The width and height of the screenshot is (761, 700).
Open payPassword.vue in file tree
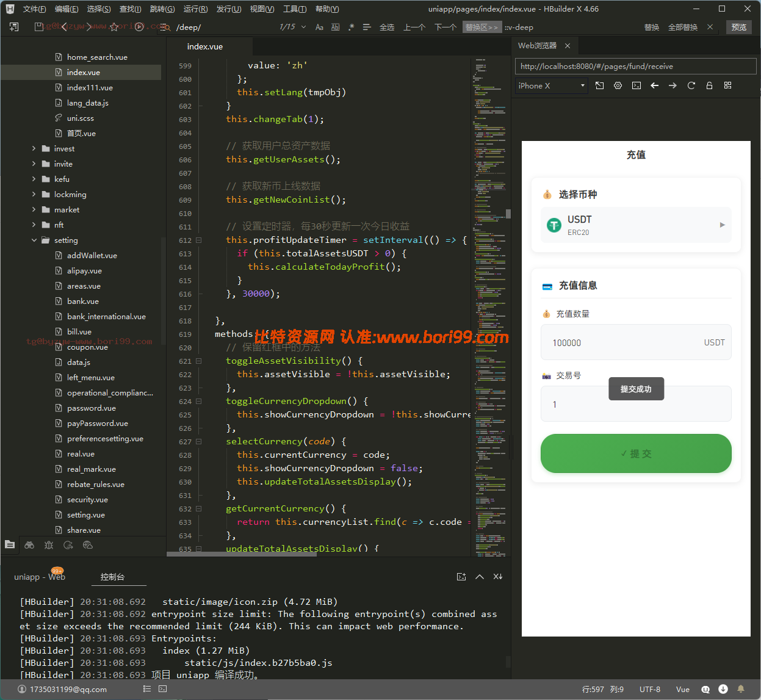(97, 423)
